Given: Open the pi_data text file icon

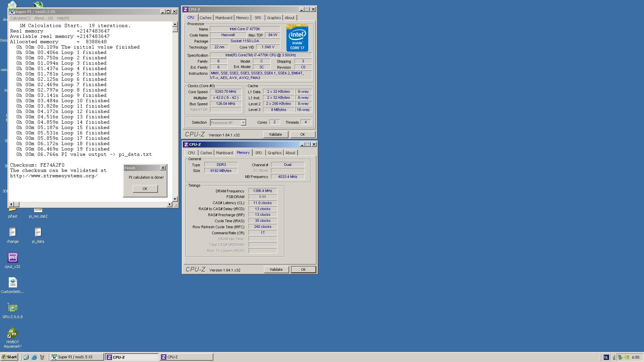Looking at the screenshot, I should click(x=38, y=233).
